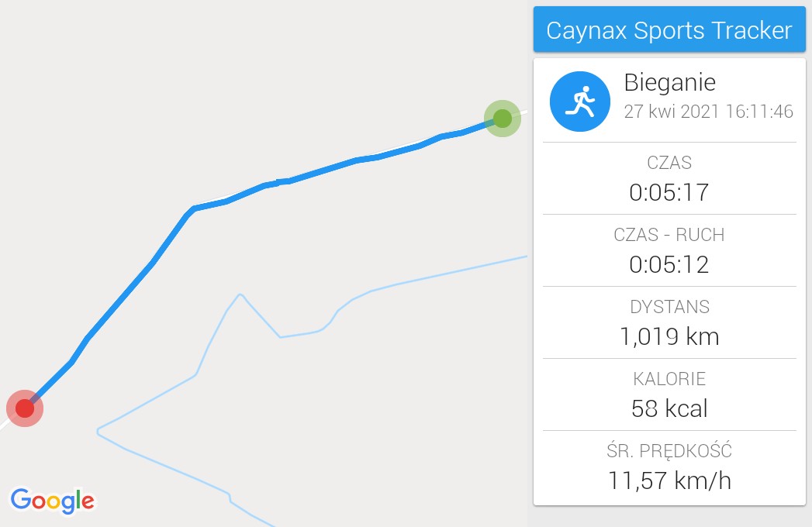Click the running activity icon
Viewport: 812px width, 527px height.
(579, 102)
